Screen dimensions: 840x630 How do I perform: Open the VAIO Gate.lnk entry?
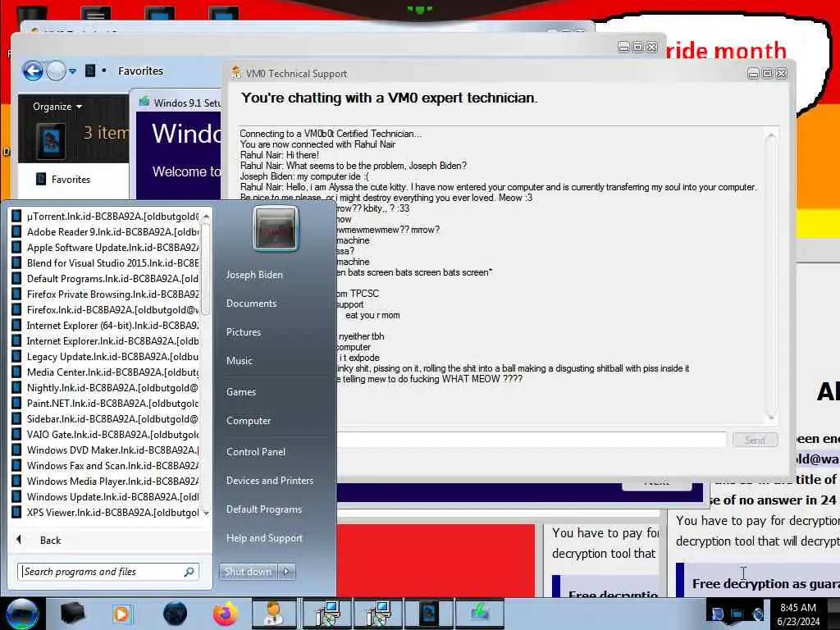tap(105, 435)
